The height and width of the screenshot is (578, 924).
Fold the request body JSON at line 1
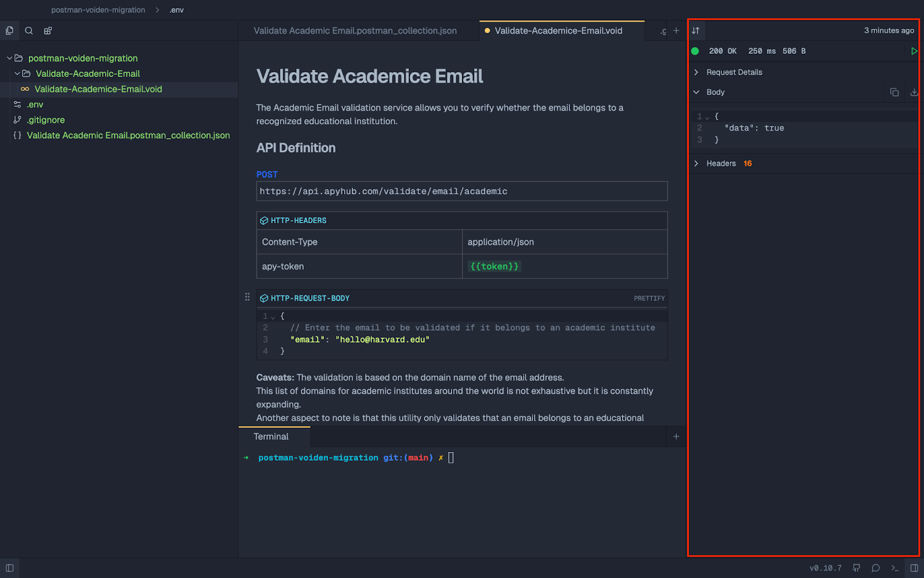[x=273, y=317]
